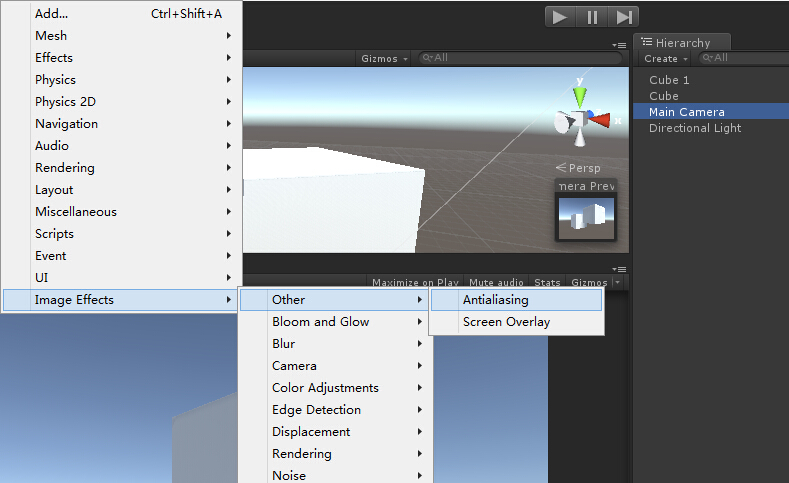Viewport: 789px width, 483px height.
Task: Open the Scene view Gizmos dropdown
Action: point(384,58)
